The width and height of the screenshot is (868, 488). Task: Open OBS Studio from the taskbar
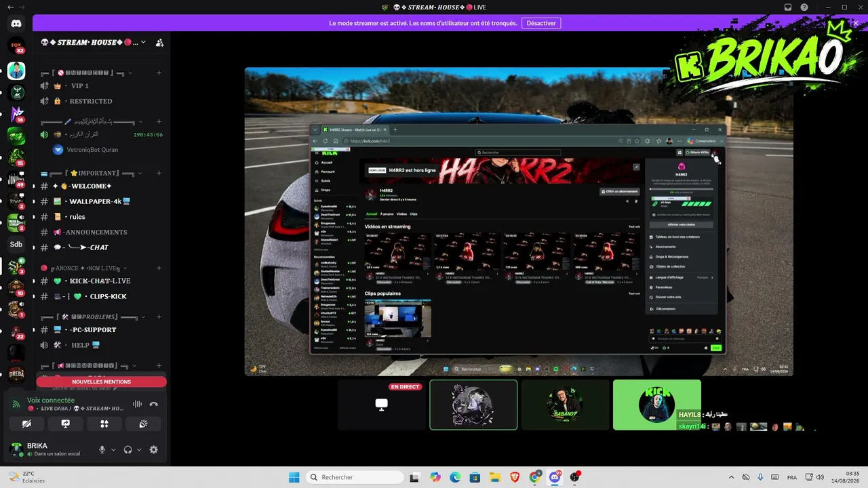click(x=575, y=477)
